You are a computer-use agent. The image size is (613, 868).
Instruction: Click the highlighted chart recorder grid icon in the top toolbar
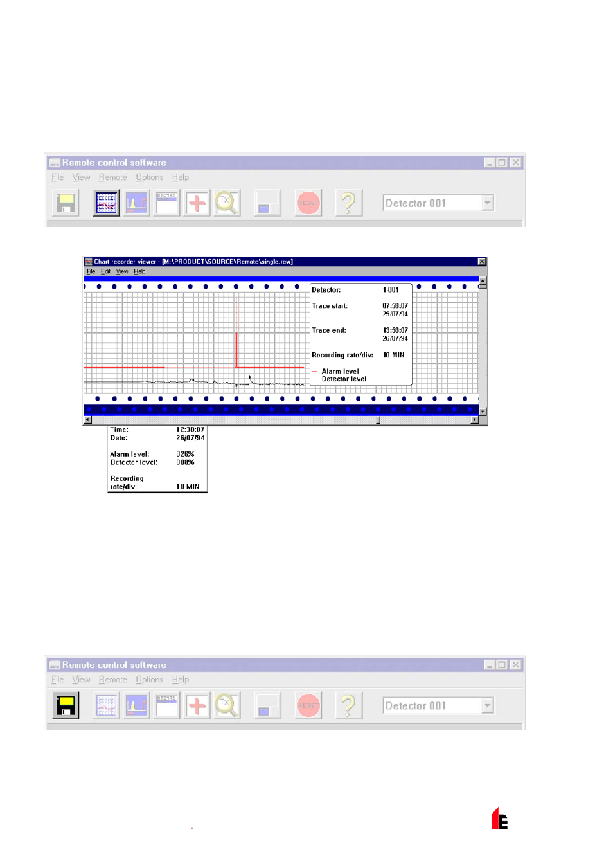tap(106, 203)
